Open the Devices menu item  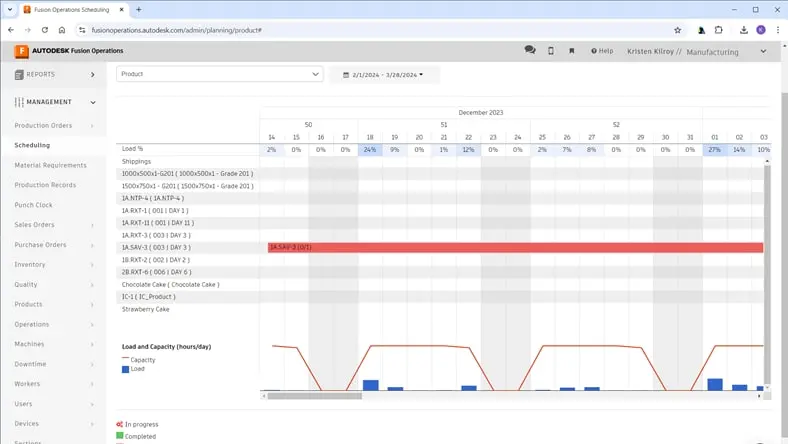click(x=27, y=424)
